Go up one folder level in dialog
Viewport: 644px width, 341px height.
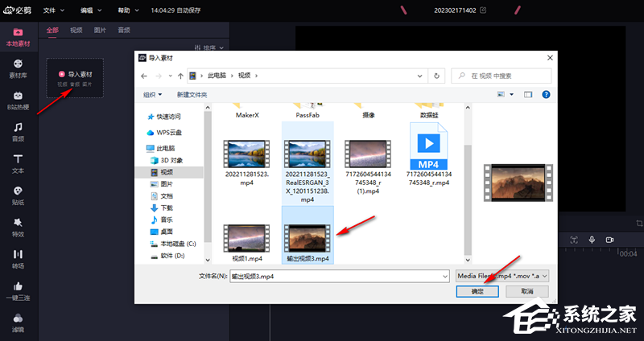pyautogui.click(x=180, y=76)
